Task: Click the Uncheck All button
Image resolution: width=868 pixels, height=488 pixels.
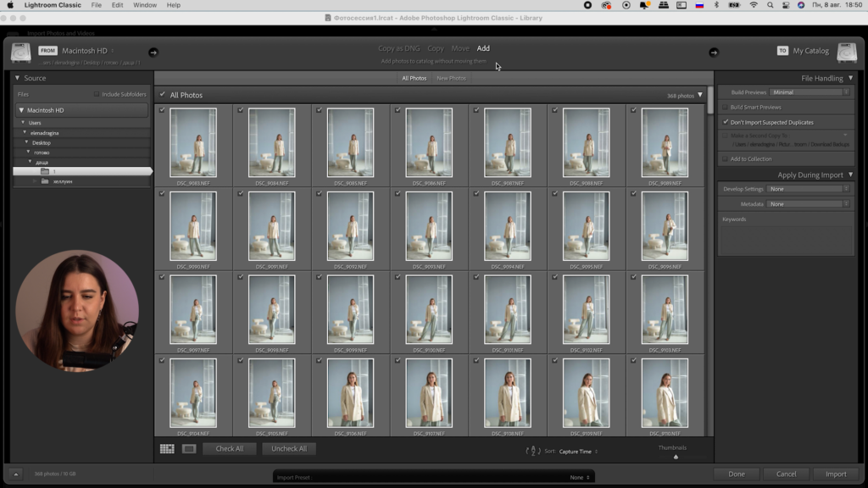Action: 289,449
